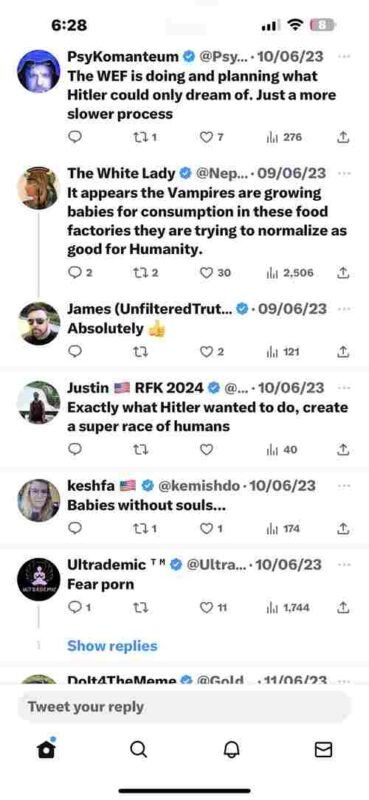The height and width of the screenshot is (800, 369).
Task: Reply to James' "Absolutely" tweet
Action: coord(75,352)
